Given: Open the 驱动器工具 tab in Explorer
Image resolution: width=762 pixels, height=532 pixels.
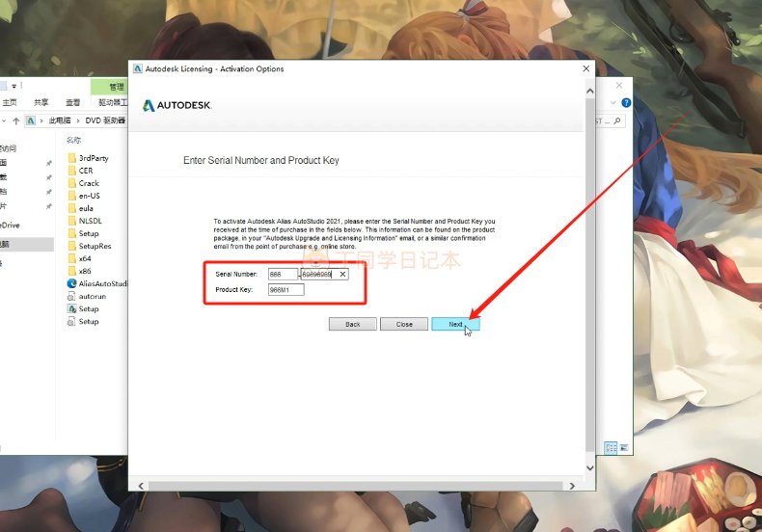Looking at the screenshot, I should (x=113, y=102).
